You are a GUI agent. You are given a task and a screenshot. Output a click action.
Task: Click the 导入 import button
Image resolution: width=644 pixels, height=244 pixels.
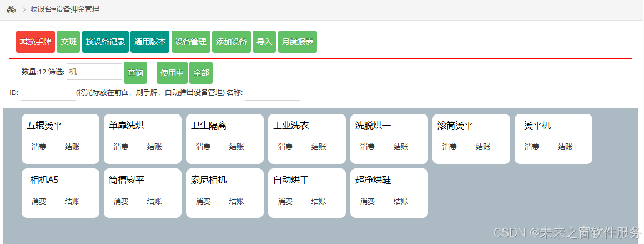[x=264, y=42]
